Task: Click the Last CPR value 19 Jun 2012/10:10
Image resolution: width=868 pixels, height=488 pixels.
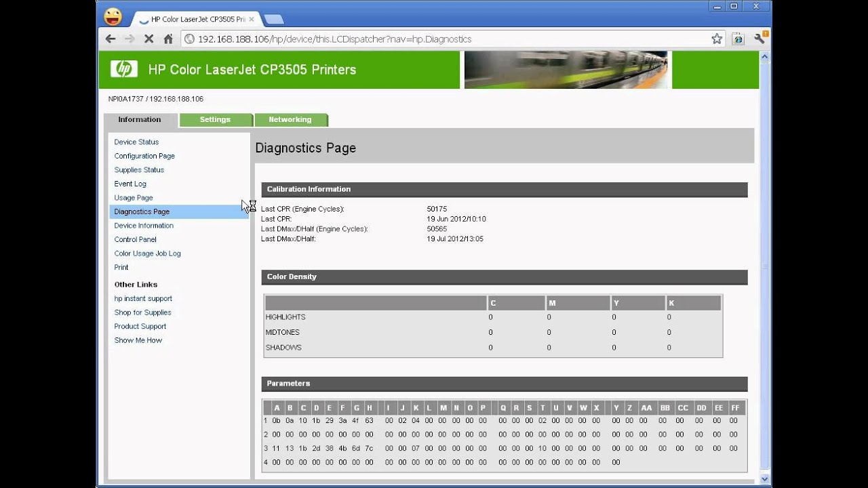Action: (x=456, y=219)
